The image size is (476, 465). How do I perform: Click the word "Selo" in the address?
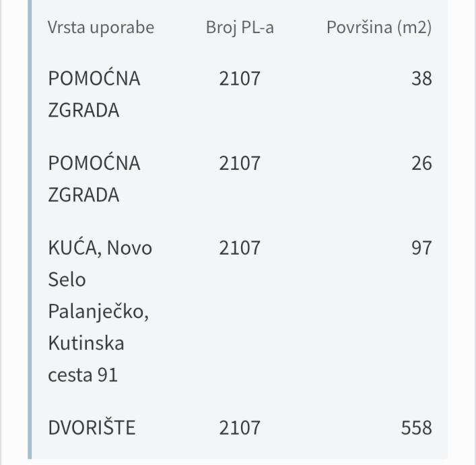click(x=67, y=279)
